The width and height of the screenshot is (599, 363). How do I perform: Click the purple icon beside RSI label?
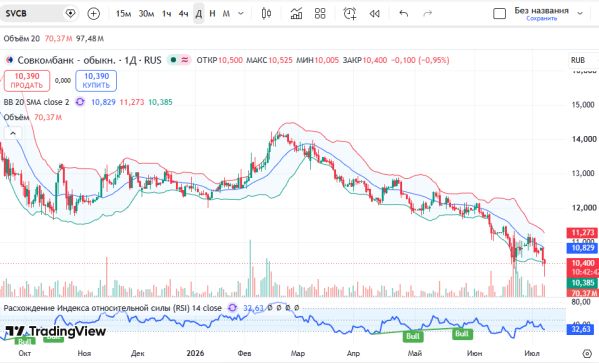[232, 308]
